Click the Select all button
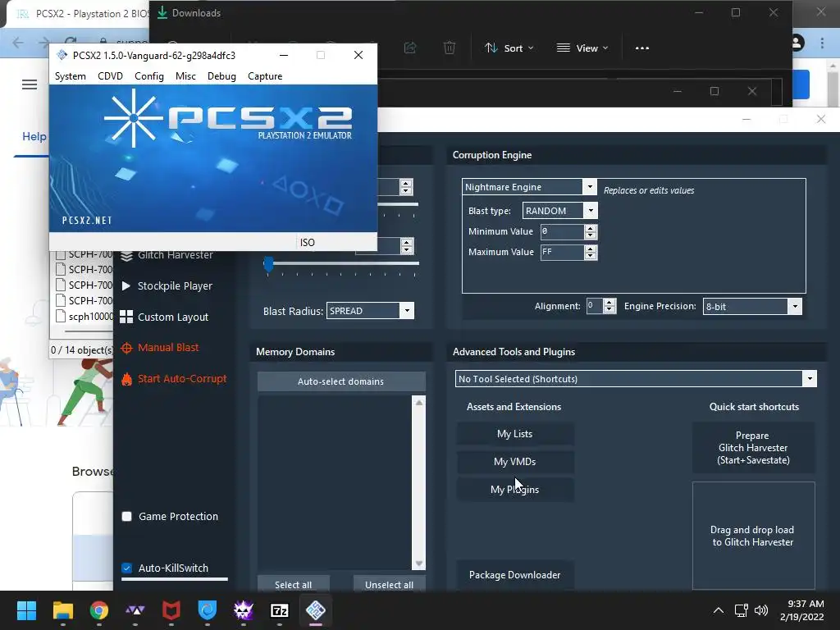840x630 pixels. click(293, 584)
